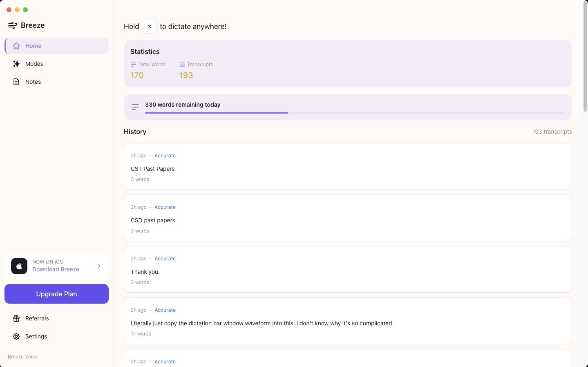Image resolution: width=588 pixels, height=367 pixels.
Task: Click the Settings gear icon
Action: pyautogui.click(x=16, y=336)
